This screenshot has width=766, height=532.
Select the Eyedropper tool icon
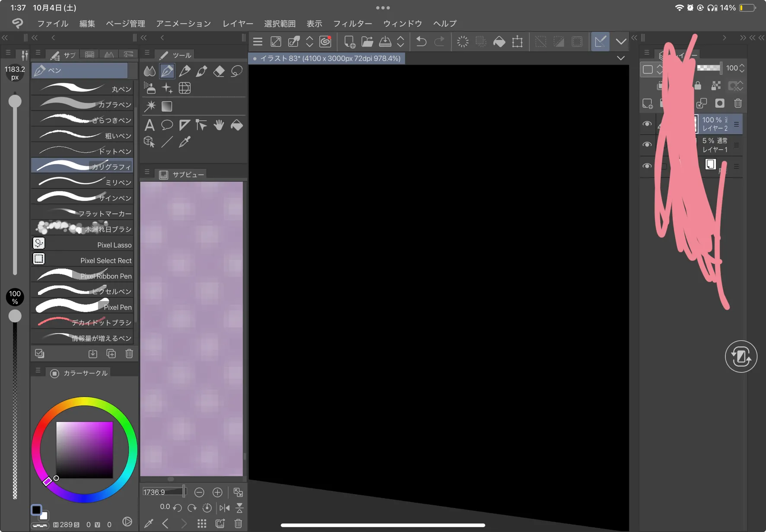(184, 142)
